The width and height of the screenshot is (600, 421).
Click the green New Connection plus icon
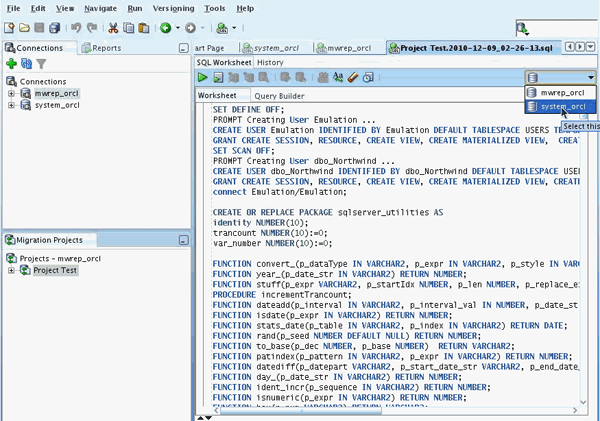point(11,63)
